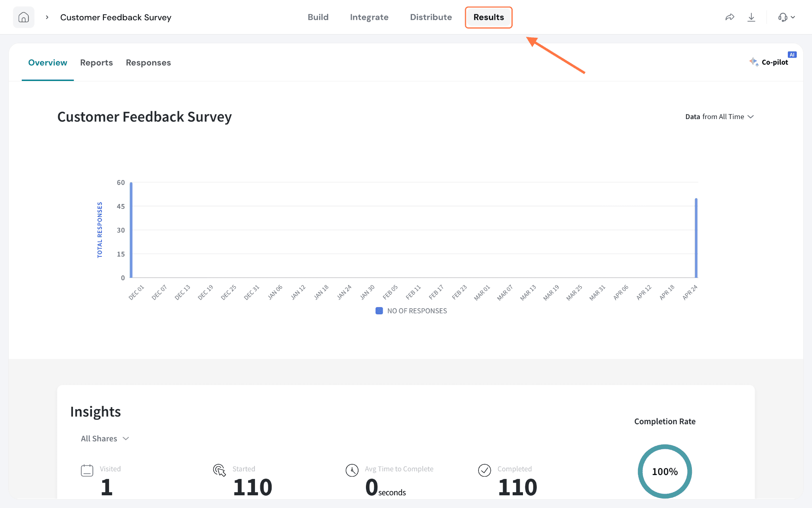Click the Avg Time clock icon
This screenshot has height=508, width=812.
(352, 470)
